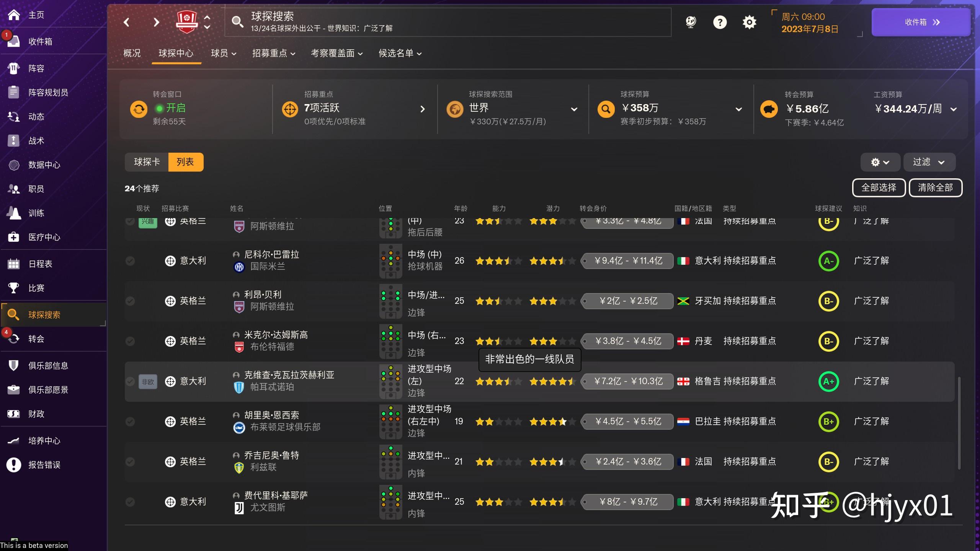Select checkbox for 乔吉尼奥·鲁特 row
The height and width of the screenshot is (551, 980).
(x=130, y=461)
